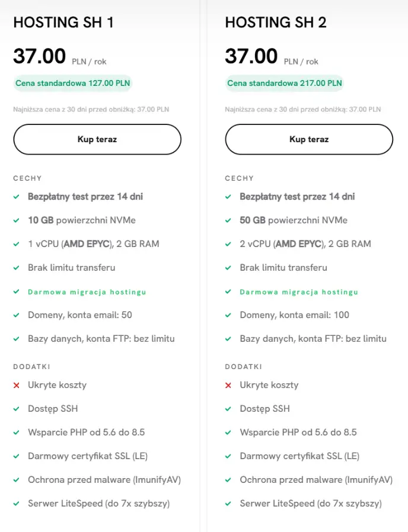The height and width of the screenshot is (532, 408).
Task: Click red X beside Ukryte koszty in SH 2
Action: click(228, 385)
